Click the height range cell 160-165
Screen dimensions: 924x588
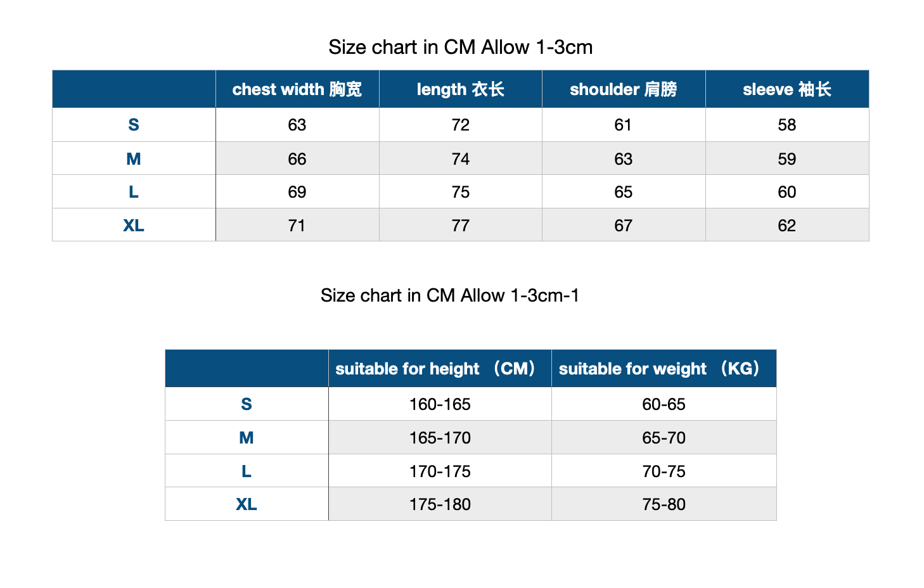[x=440, y=404]
